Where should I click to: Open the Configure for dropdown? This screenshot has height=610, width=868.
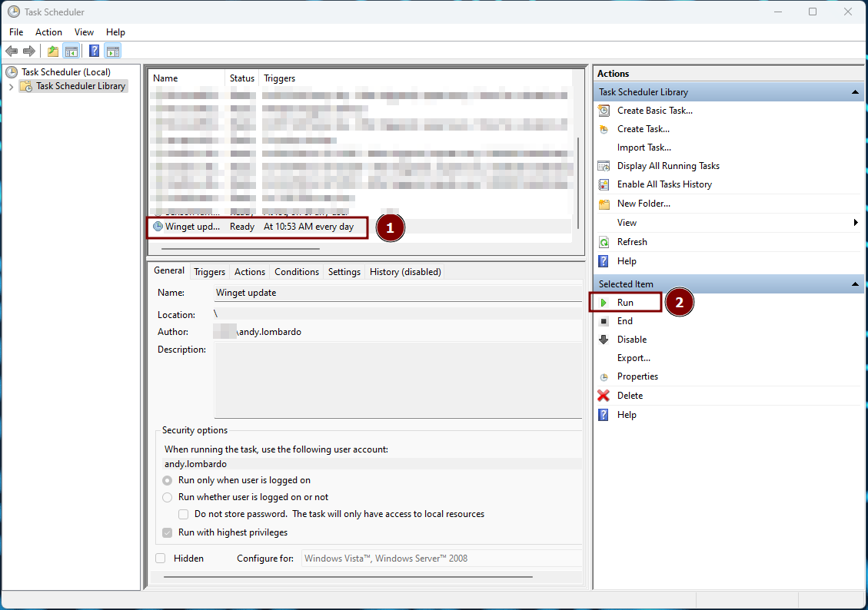click(x=441, y=559)
